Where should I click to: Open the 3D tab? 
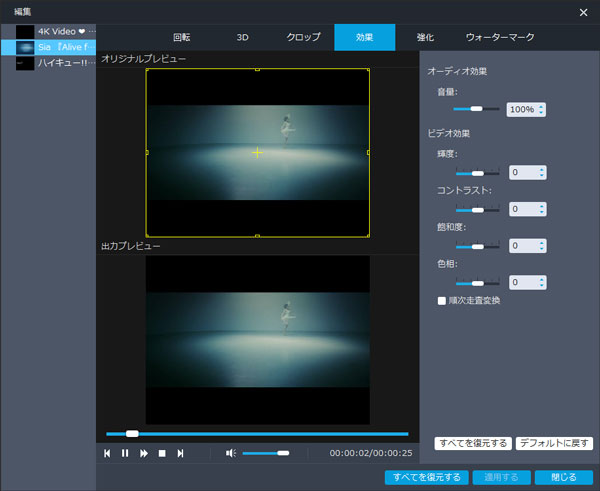[x=242, y=38]
